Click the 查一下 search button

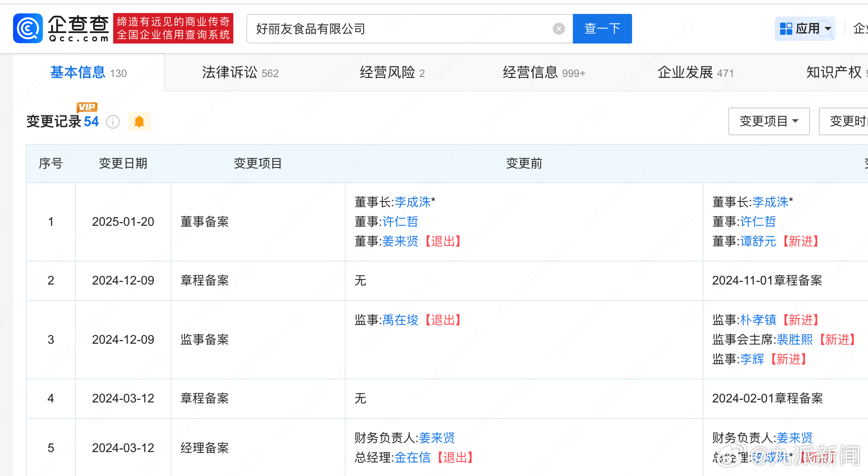coord(602,29)
